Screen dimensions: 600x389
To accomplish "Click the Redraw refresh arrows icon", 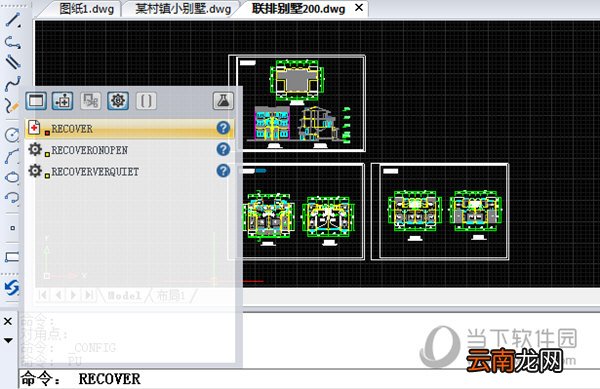I will point(12,288).
